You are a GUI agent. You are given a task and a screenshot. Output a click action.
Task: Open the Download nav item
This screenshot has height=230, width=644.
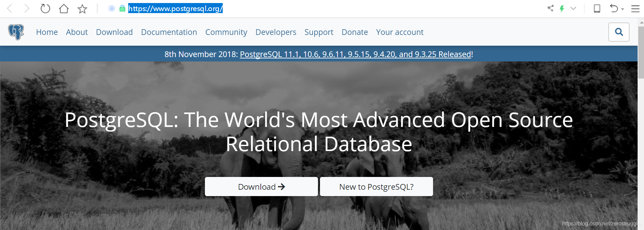click(x=114, y=32)
